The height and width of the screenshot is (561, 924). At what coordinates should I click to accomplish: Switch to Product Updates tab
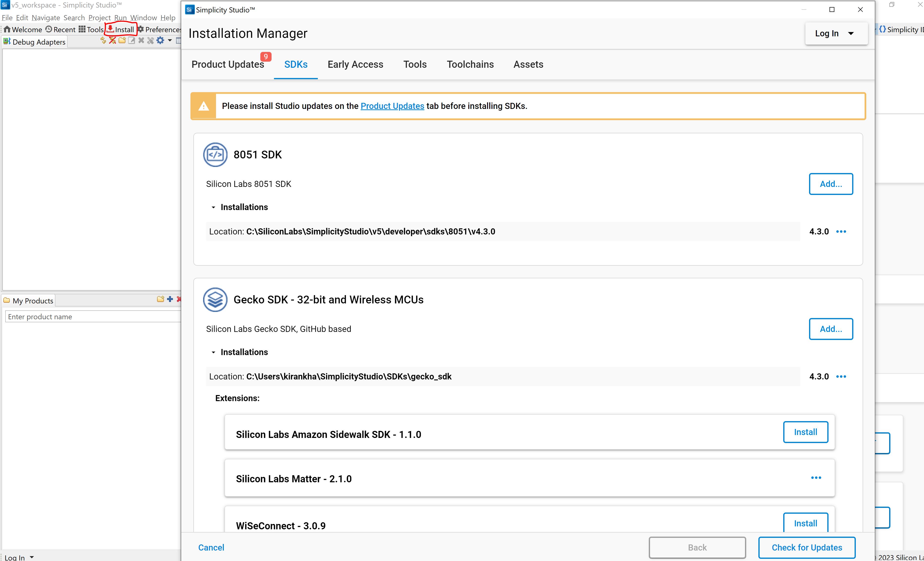coord(228,64)
